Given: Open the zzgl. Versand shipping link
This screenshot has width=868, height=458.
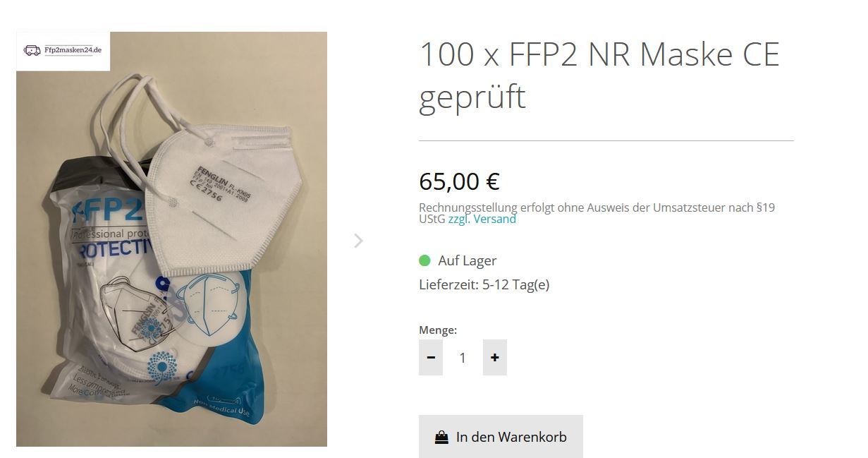Looking at the screenshot, I should 482,219.
